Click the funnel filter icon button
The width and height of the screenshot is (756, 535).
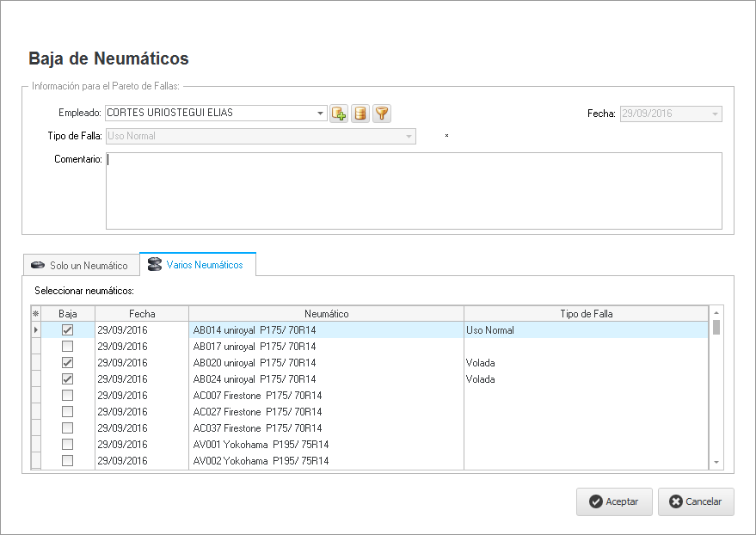[x=382, y=114]
